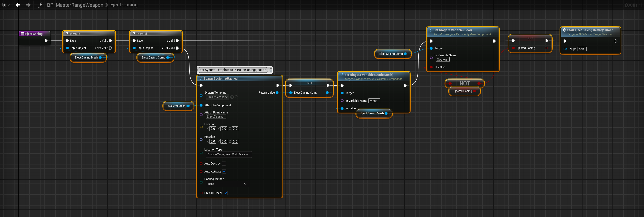
Task: Uncheck the Auto Activate checkbox
Action: click(224, 172)
